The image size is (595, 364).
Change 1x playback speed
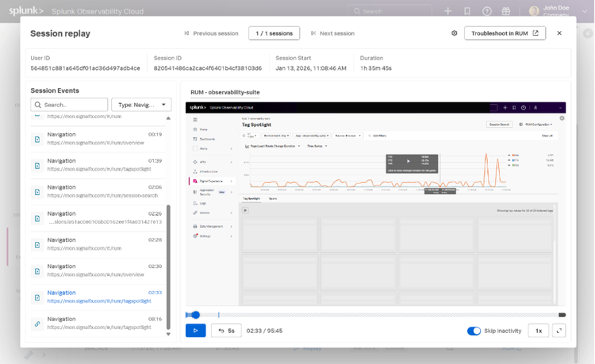pyautogui.click(x=538, y=331)
